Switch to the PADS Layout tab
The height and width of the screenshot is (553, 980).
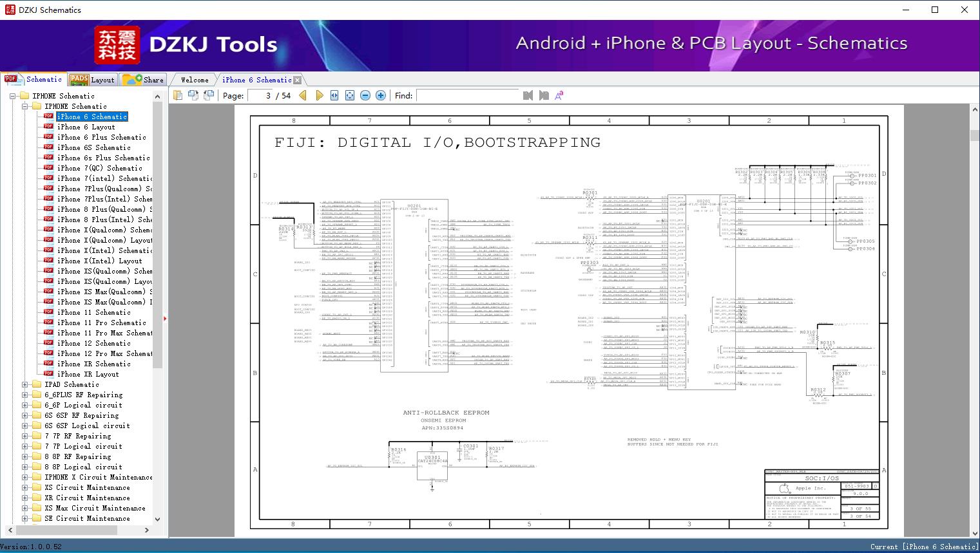point(92,80)
